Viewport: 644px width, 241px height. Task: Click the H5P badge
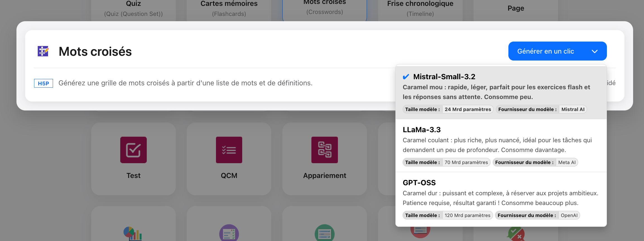44,83
